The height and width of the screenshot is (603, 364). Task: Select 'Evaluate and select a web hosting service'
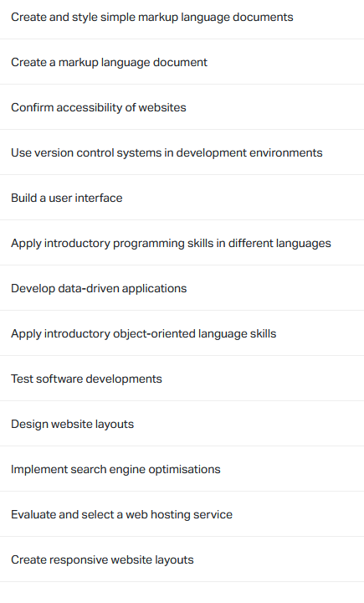[x=182, y=514]
